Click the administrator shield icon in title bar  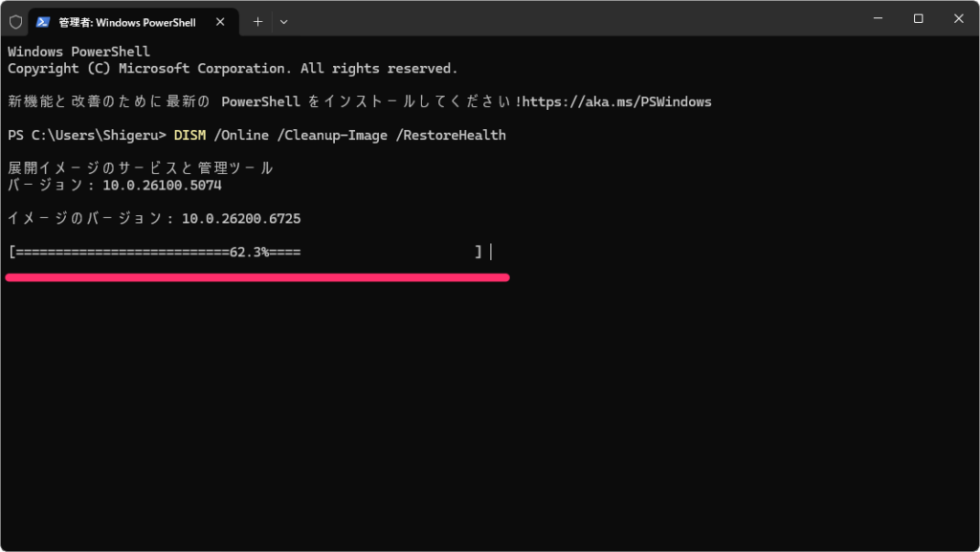click(x=15, y=21)
